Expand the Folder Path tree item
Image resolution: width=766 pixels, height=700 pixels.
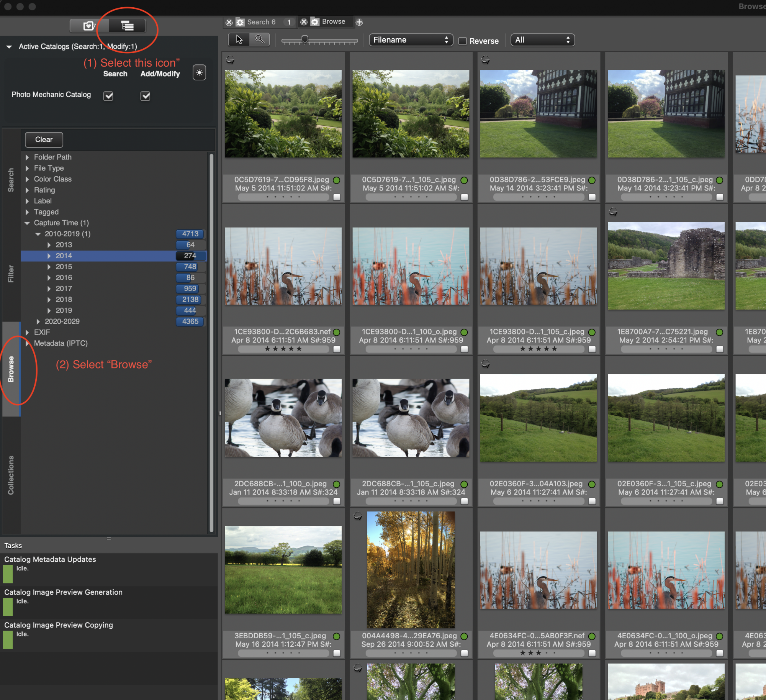(27, 157)
